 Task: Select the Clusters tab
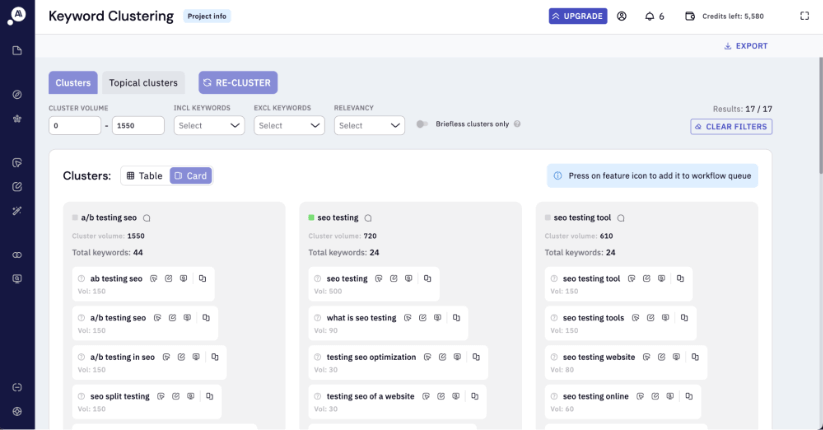[x=73, y=83]
